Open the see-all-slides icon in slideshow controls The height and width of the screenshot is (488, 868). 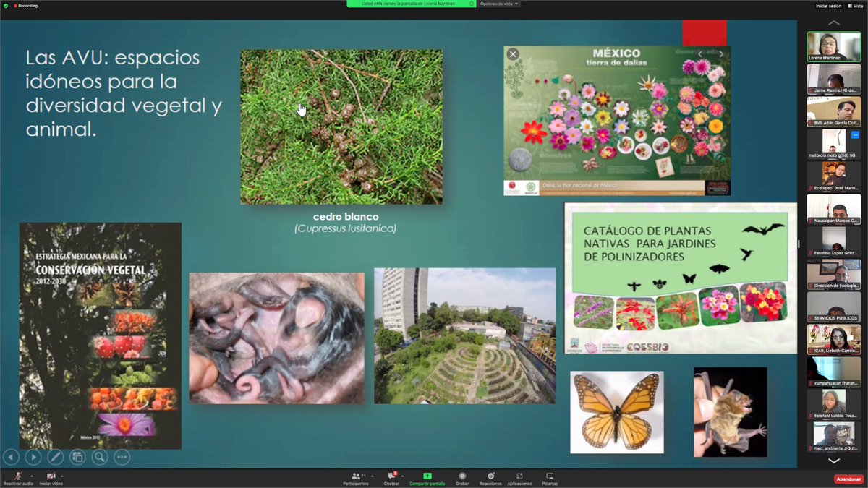pyautogui.click(x=77, y=457)
